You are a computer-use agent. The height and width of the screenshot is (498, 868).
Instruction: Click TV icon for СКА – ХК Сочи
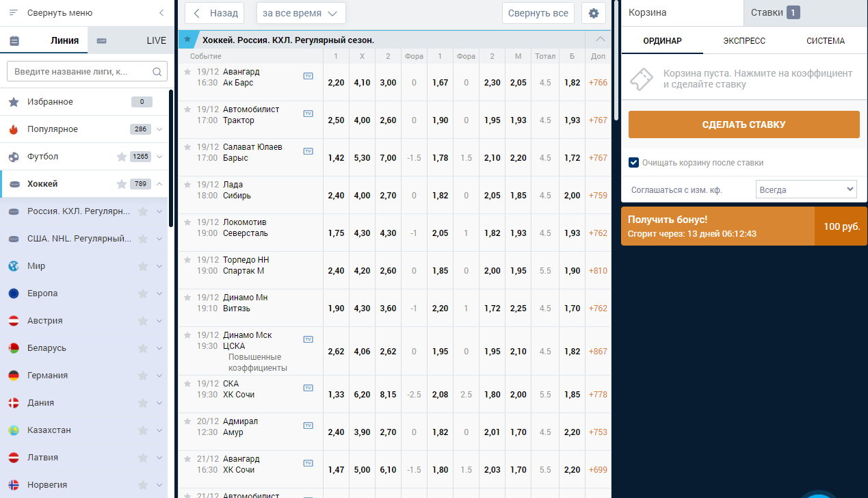pos(308,388)
